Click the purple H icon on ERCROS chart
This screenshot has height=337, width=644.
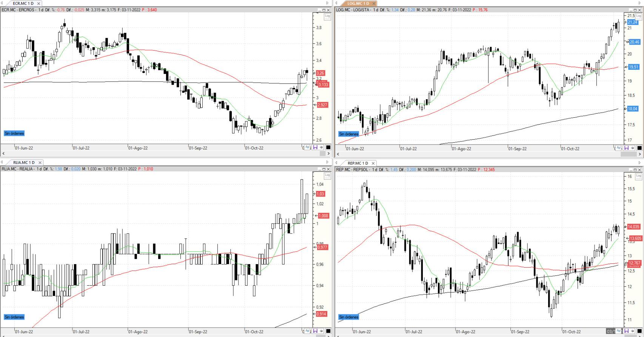[315, 148]
